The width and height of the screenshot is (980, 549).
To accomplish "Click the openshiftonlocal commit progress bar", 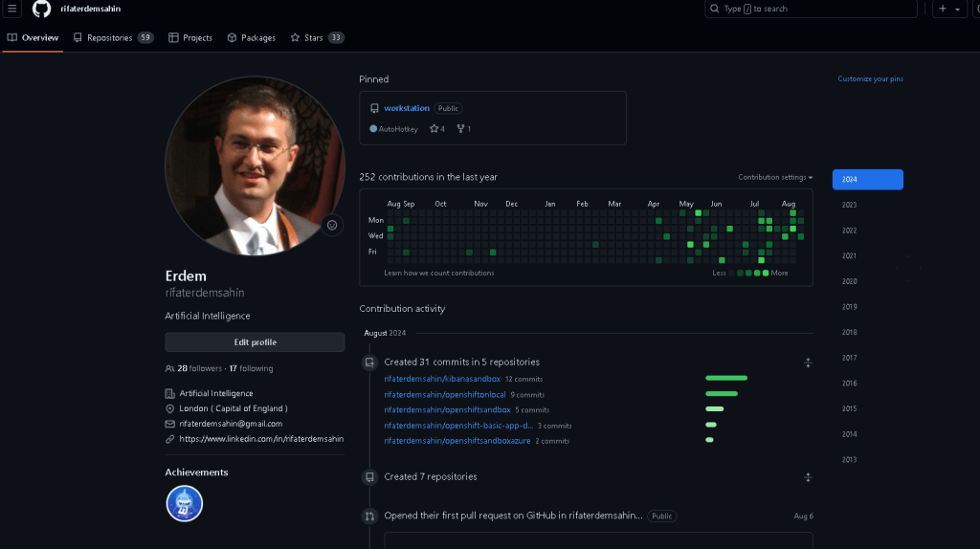I will 722,393.
